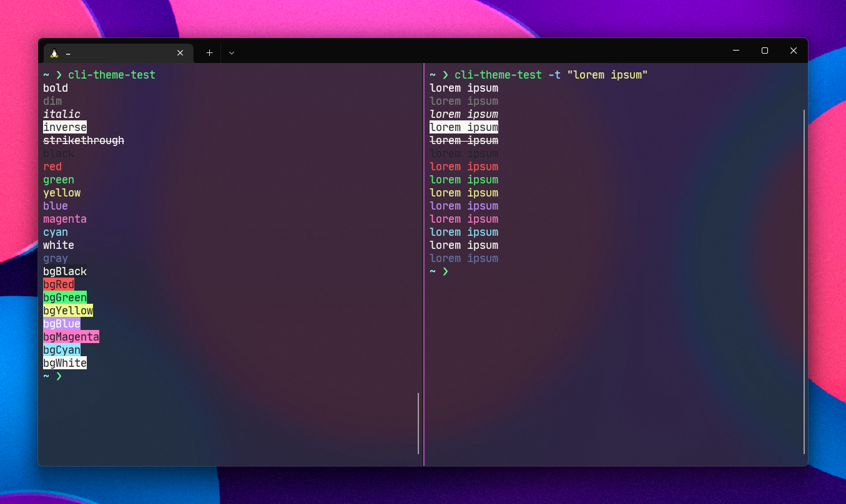Select the "~" terminal tab
This screenshot has height=504, width=846.
pyautogui.click(x=118, y=54)
